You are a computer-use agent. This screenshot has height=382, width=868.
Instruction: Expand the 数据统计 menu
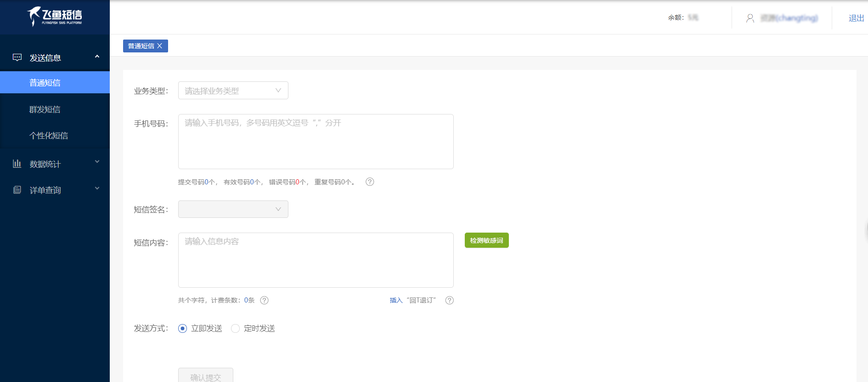click(55, 164)
